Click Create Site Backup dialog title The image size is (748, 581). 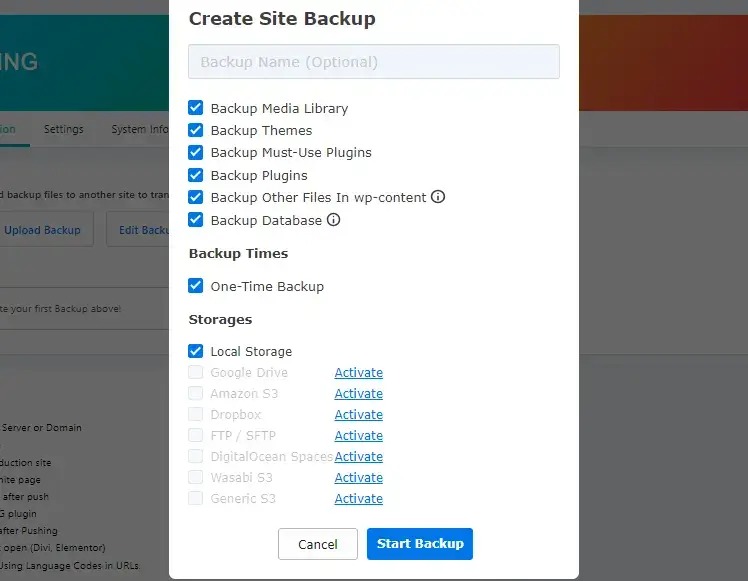[282, 19]
